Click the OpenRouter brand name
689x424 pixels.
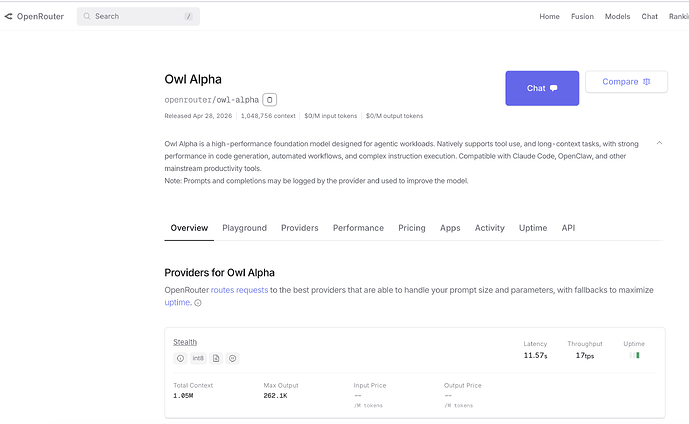(40, 16)
